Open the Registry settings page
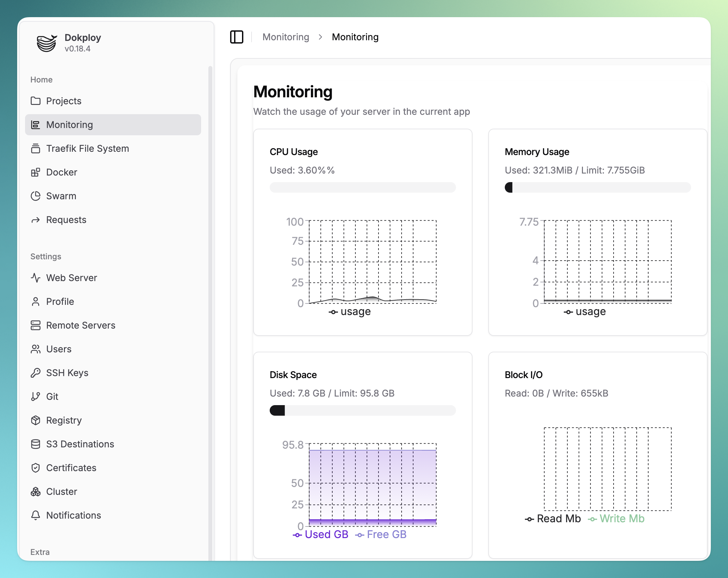Viewport: 728px width, 578px height. 64,420
